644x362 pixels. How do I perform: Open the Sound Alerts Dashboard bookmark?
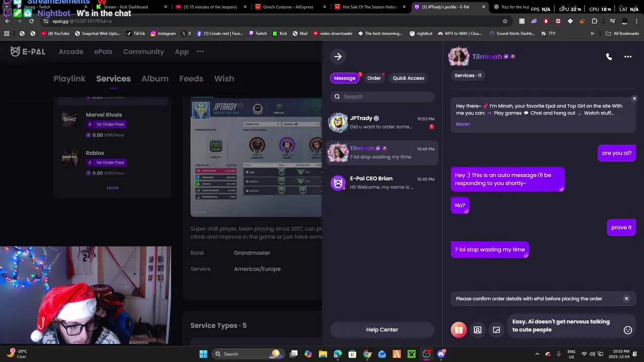point(511,33)
